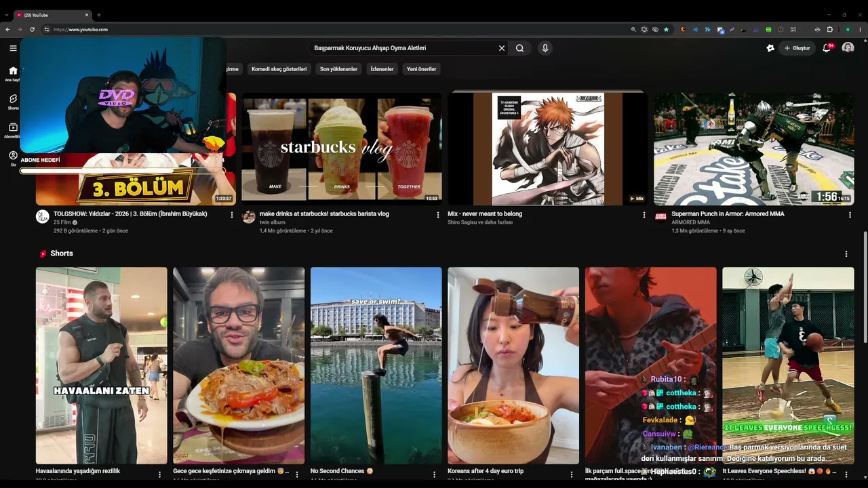The image size is (868, 488).
Task: Open the browser zoom indicator
Action: [633, 30]
